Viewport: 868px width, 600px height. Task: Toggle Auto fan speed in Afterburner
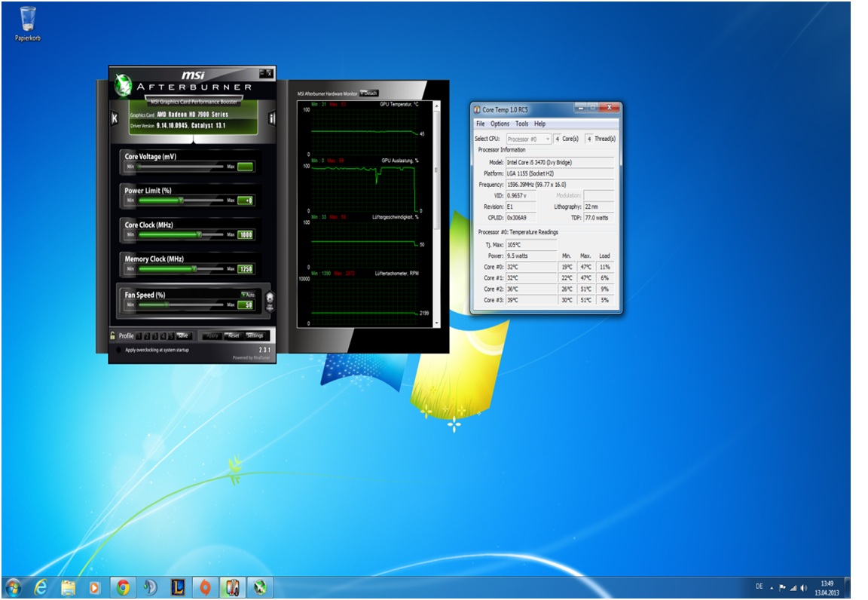pos(248,295)
